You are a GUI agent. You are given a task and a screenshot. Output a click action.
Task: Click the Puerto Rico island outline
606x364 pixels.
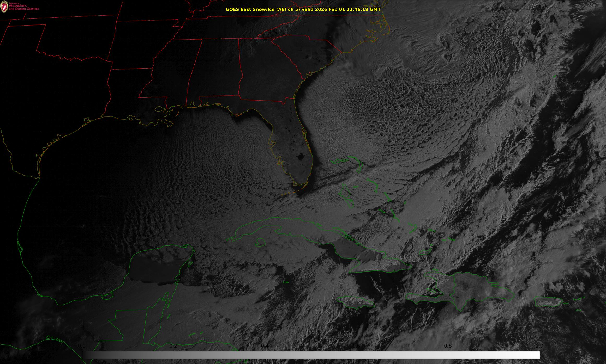click(548, 302)
